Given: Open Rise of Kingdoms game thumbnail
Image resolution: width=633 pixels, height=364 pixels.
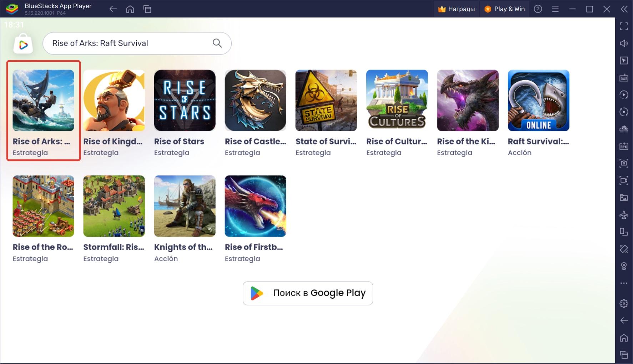Looking at the screenshot, I should coord(114,100).
